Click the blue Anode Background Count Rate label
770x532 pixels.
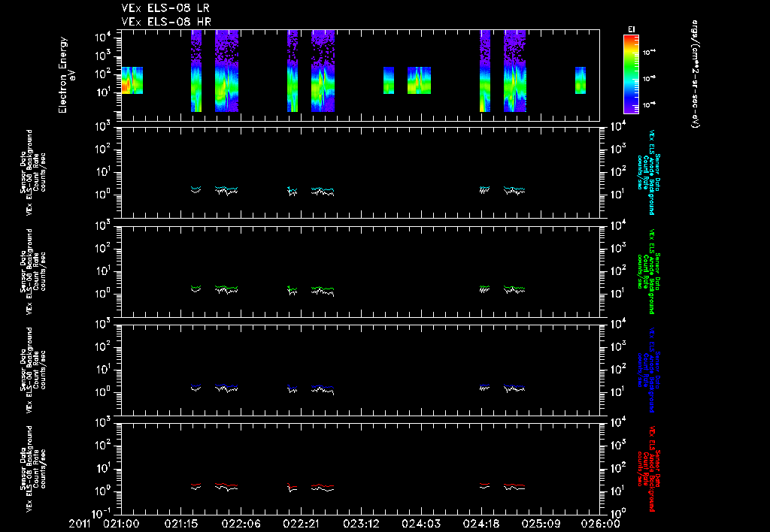click(x=648, y=370)
